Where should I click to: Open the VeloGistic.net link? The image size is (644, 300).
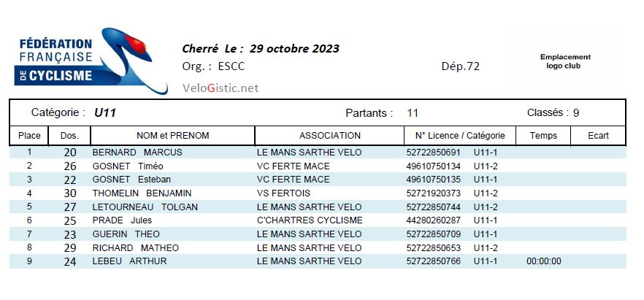pyautogui.click(x=221, y=88)
